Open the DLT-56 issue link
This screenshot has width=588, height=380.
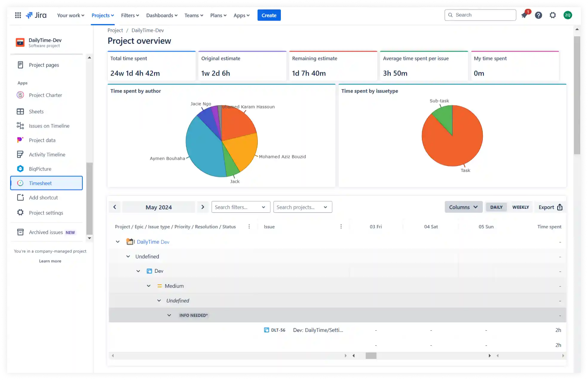click(x=278, y=330)
